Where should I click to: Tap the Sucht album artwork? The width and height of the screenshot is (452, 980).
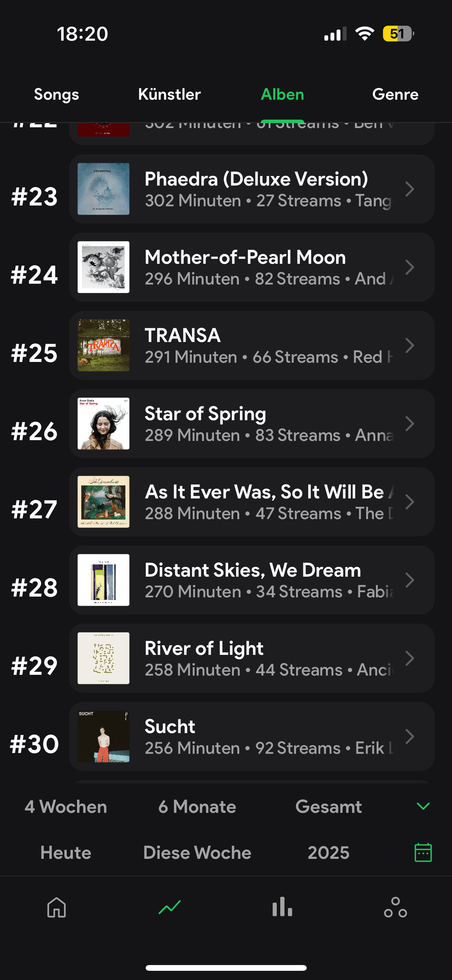click(x=104, y=737)
